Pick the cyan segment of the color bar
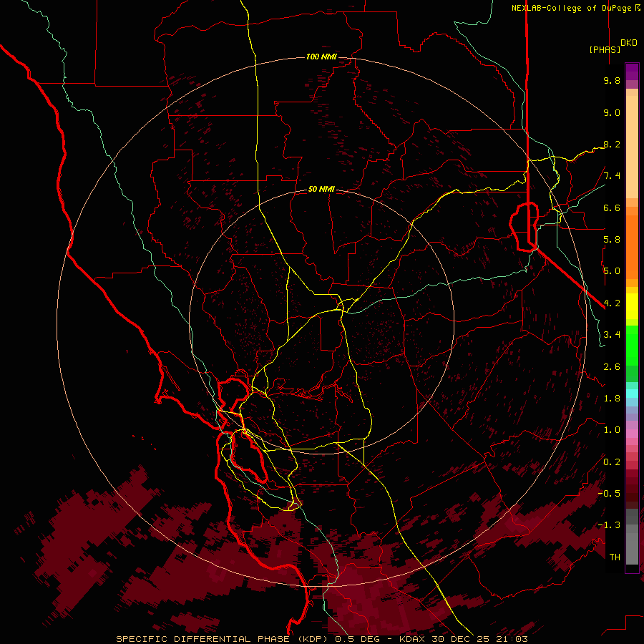 tap(632, 394)
